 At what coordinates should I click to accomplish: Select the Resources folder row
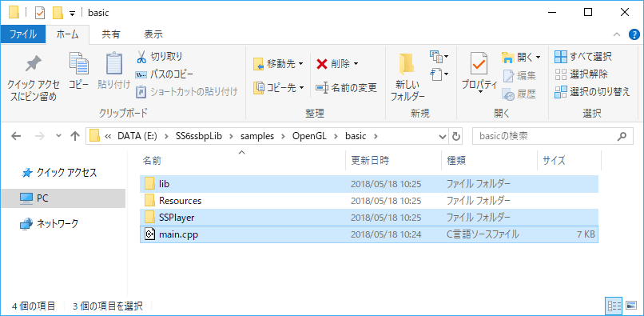tap(369, 201)
